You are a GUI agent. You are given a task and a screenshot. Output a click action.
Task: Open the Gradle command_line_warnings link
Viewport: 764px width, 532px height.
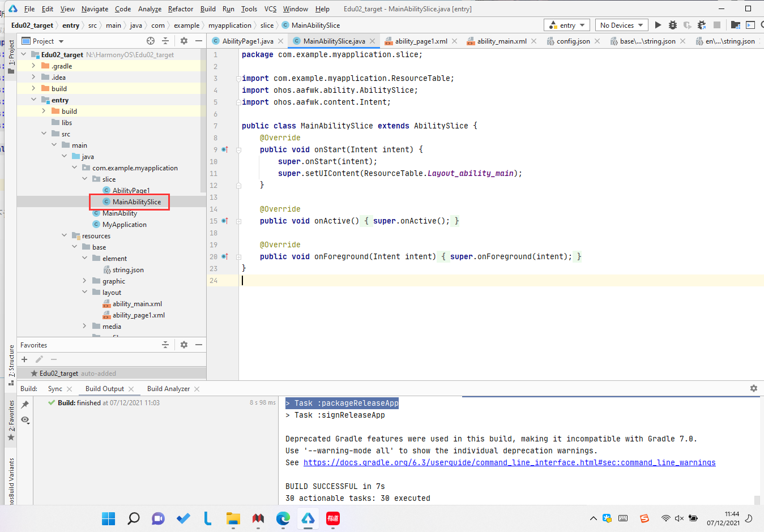[x=509, y=462]
